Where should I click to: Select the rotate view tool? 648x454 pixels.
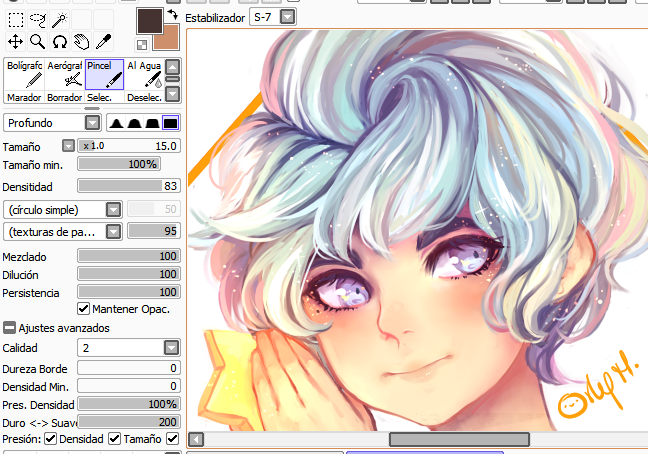click(60, 42)
